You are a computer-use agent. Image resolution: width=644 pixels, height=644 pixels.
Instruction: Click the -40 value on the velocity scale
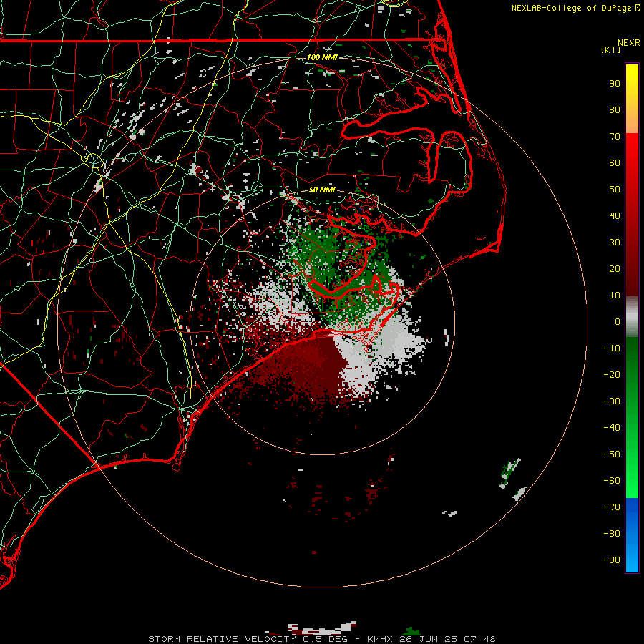[x=612, y=428]
